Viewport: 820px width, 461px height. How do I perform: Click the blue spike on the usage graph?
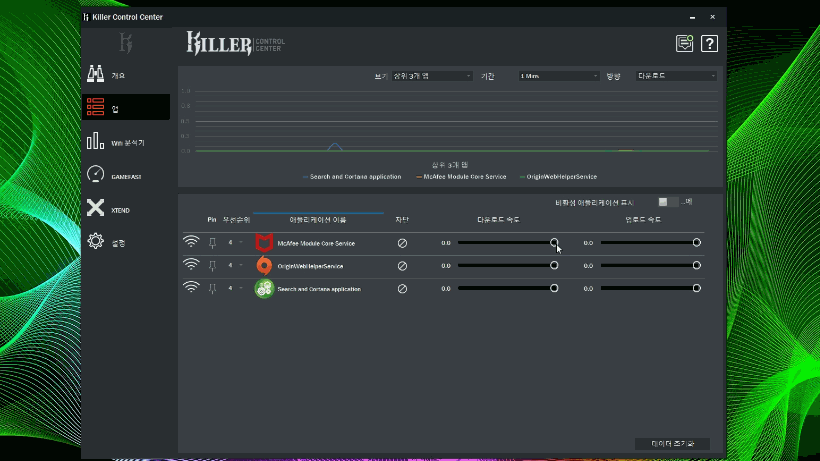pos(335,146)
